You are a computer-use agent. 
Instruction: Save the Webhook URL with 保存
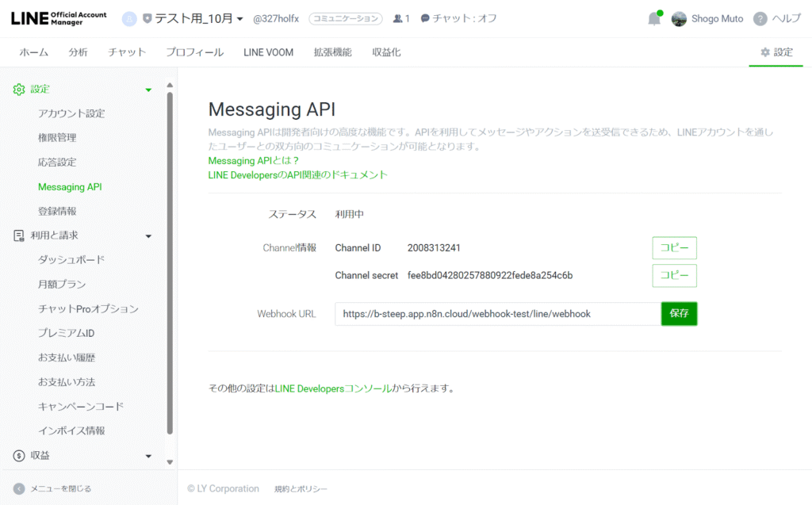click(679, 314)
